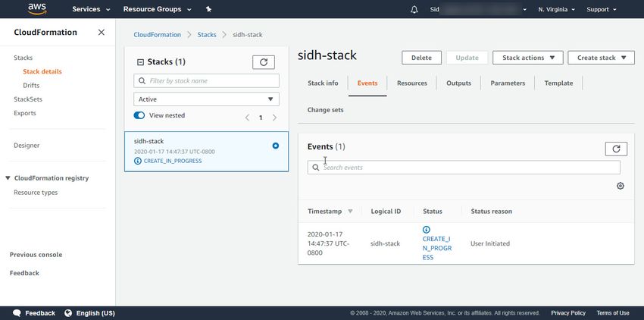Open the Services dropdown
The height and width of the screenshot is (320, 644).
pos(91,9)
